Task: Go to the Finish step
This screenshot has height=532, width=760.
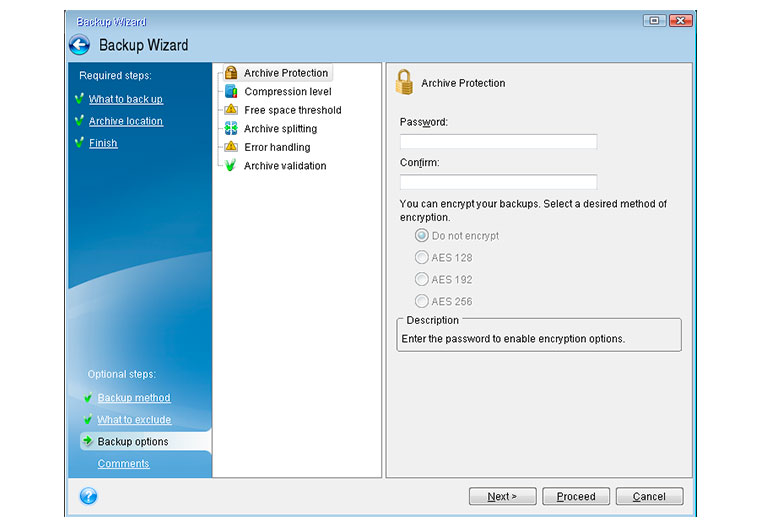Action: coord(103,143)
